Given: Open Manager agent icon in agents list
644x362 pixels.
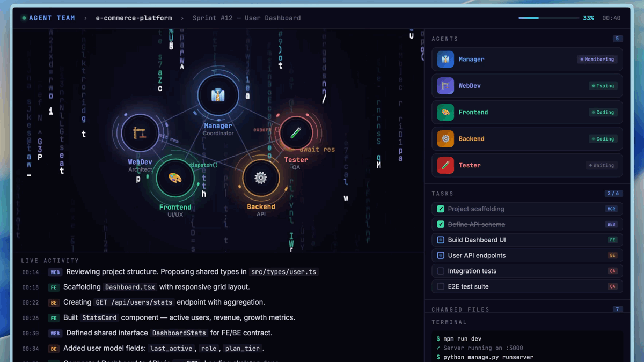Looking at the screenshot, I should coord(445,60).
